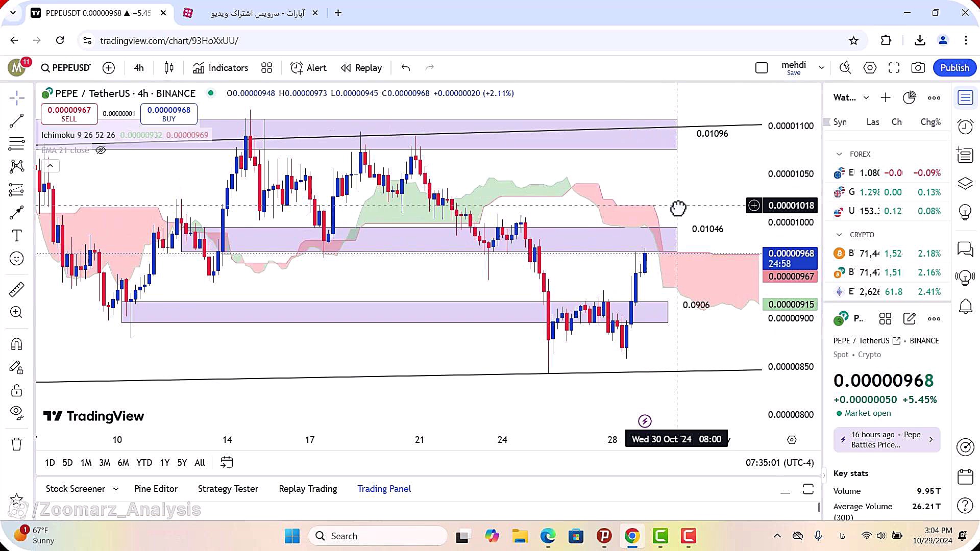Collapse the indicator legend arrow
Viewport: 980px width, 551px height.
tap(50, 166)
